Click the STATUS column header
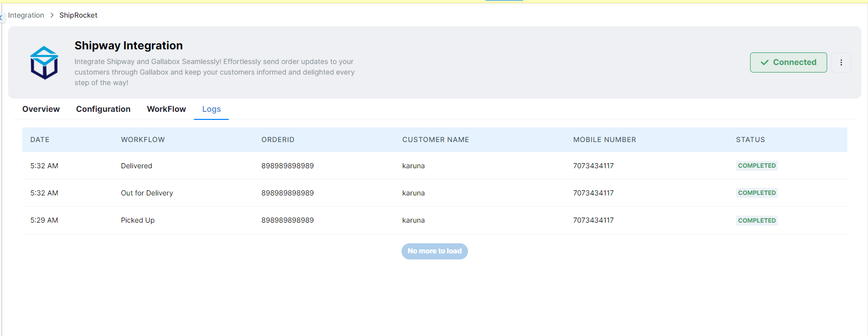The width and height of the screenshot is (868, 336). tap(750, 140)
